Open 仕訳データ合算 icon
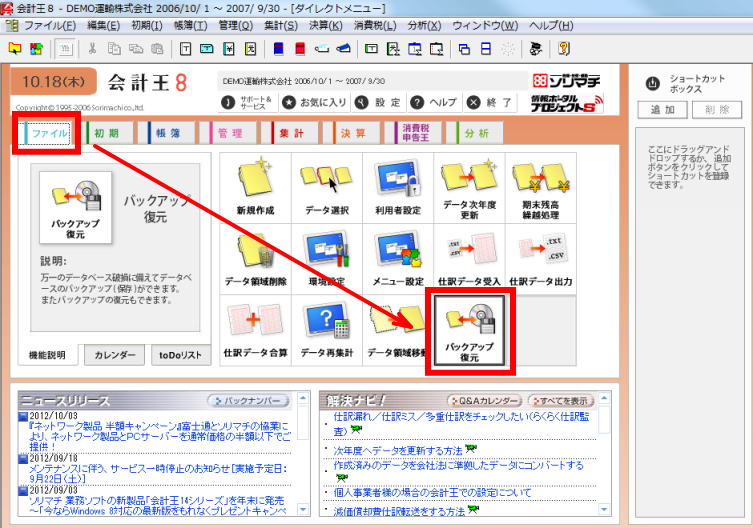 click(x=254, y=330)
